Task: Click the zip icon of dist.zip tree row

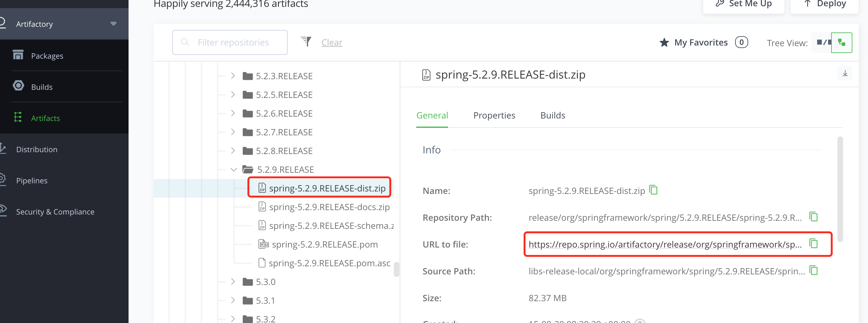Action: click(262, 188)
